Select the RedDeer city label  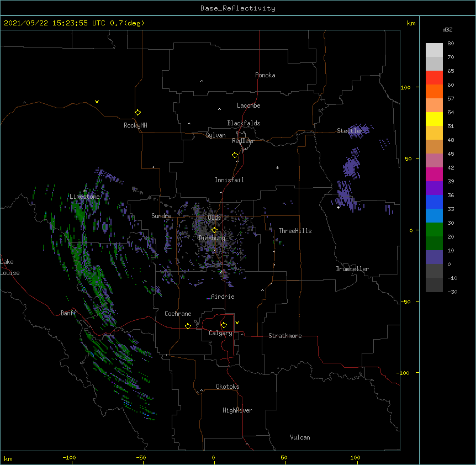(243, 141)
